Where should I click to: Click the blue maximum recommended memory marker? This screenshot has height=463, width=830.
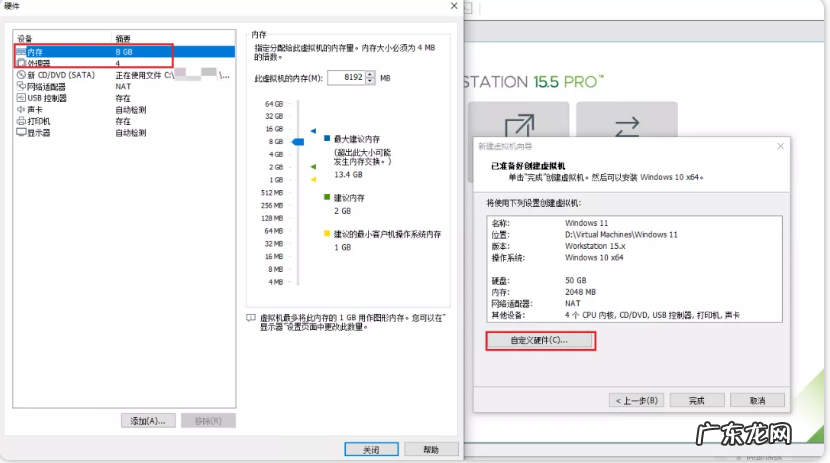click(x=313, y=130)
